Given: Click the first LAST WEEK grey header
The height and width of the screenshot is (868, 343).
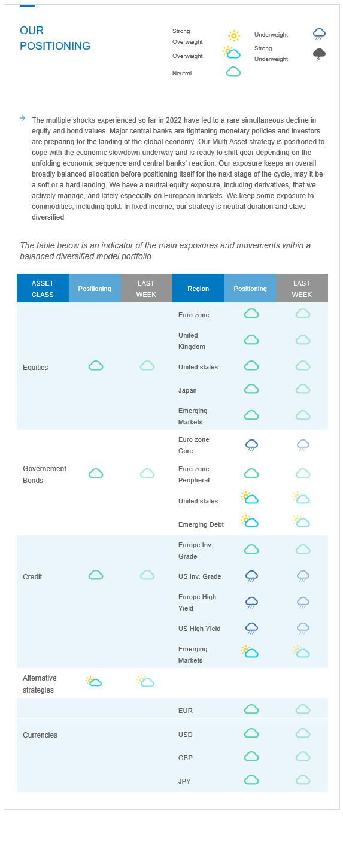Looking at the screenshot, I should click(147, 288).
